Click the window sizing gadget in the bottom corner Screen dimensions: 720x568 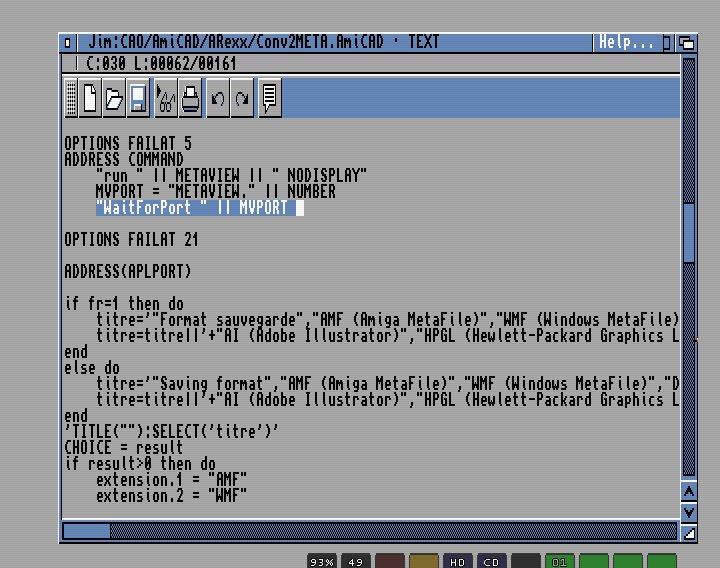click(689, 533)
